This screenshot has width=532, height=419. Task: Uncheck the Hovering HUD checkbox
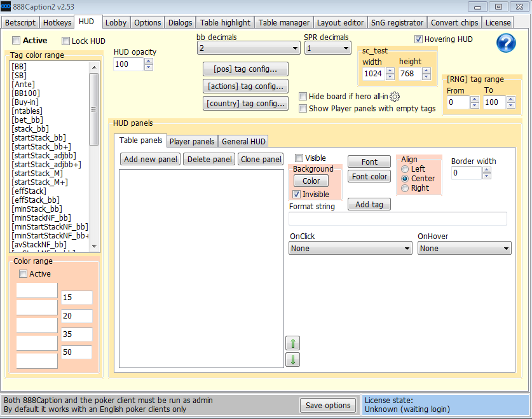[418, 39]
